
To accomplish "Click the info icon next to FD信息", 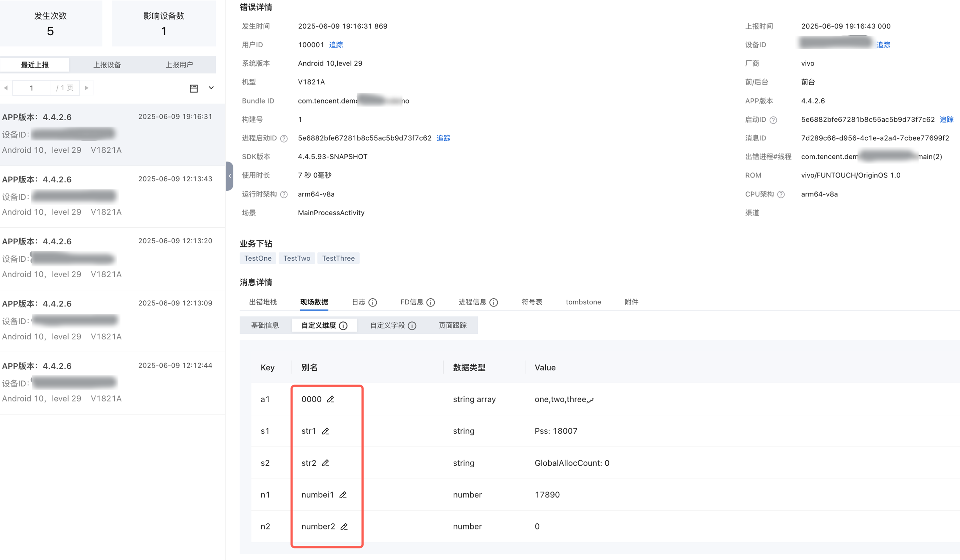I will [431, 302].
